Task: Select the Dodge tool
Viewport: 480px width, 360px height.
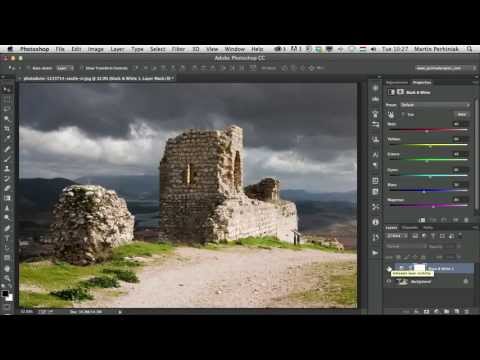Action: point(7,218)
